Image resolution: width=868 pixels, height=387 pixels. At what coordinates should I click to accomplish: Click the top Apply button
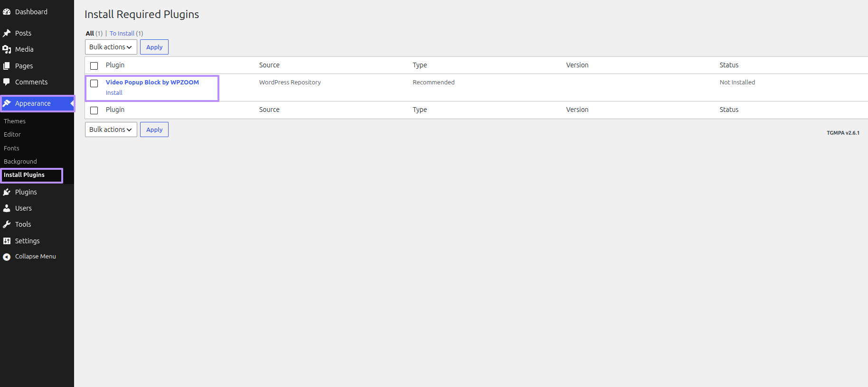[x=154, y=47]
